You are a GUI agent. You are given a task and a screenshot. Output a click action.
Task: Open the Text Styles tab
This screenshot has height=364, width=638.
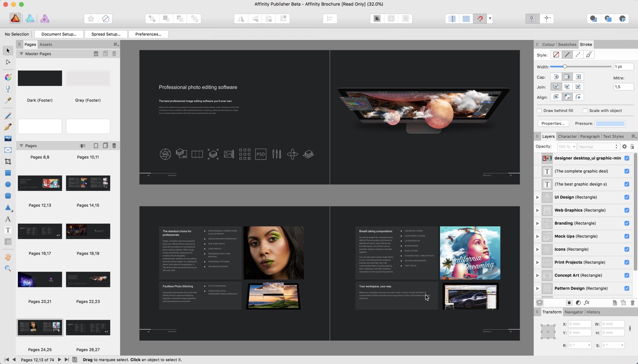click(613, 137)
